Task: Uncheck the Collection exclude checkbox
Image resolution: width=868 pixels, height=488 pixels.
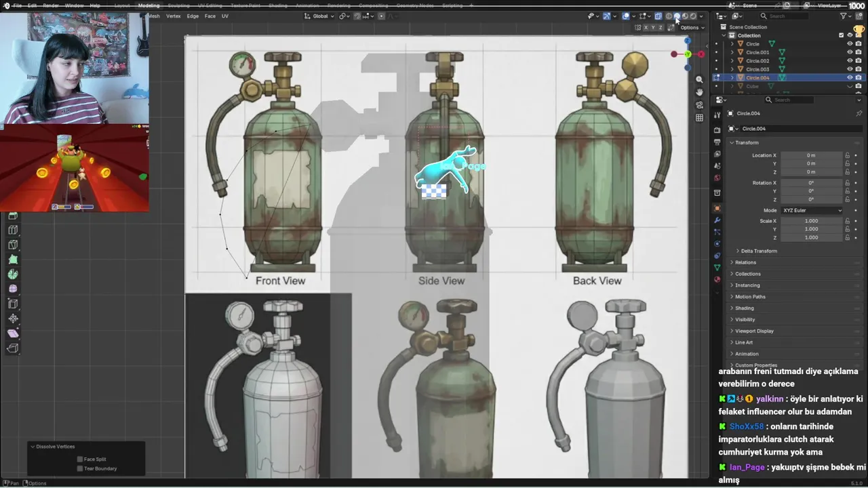Action: pos(841,35)
